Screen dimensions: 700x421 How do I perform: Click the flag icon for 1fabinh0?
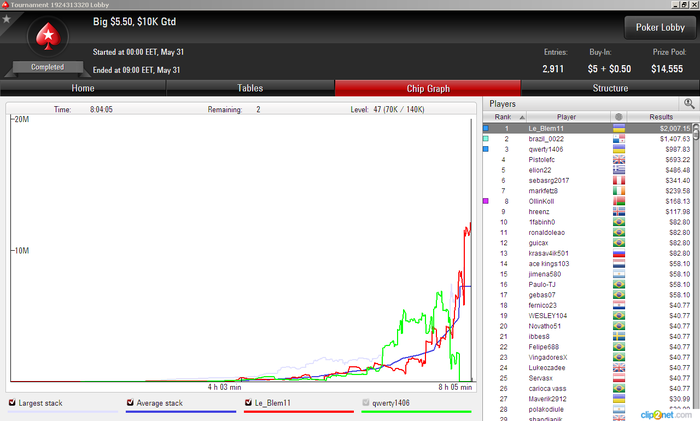[x=619, y=222]
